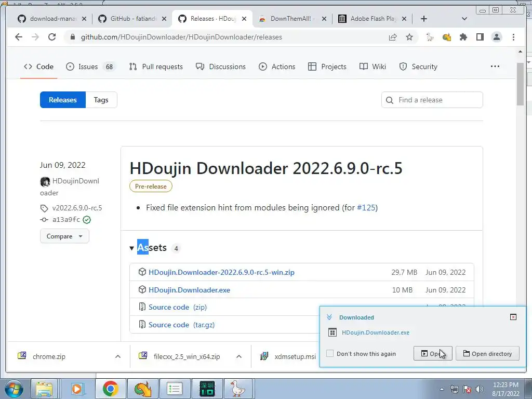
Task: Click HDoujin.Downloader.exe in the Downloaded popup
Action: click(x=375, y=332)
